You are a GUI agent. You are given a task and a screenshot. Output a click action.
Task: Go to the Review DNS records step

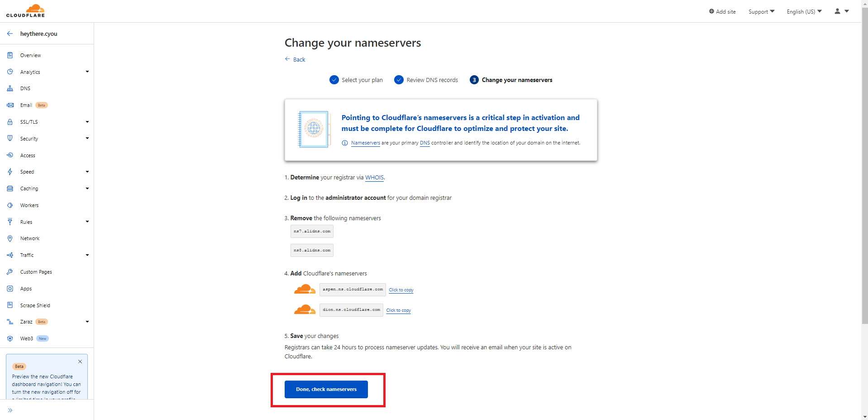click(x=426, y=80)
